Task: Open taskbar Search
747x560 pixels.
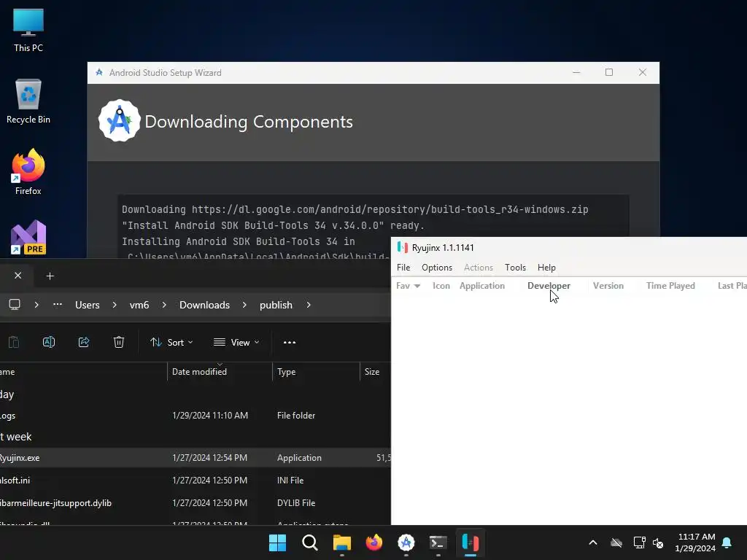Action: tap(309, 542)
